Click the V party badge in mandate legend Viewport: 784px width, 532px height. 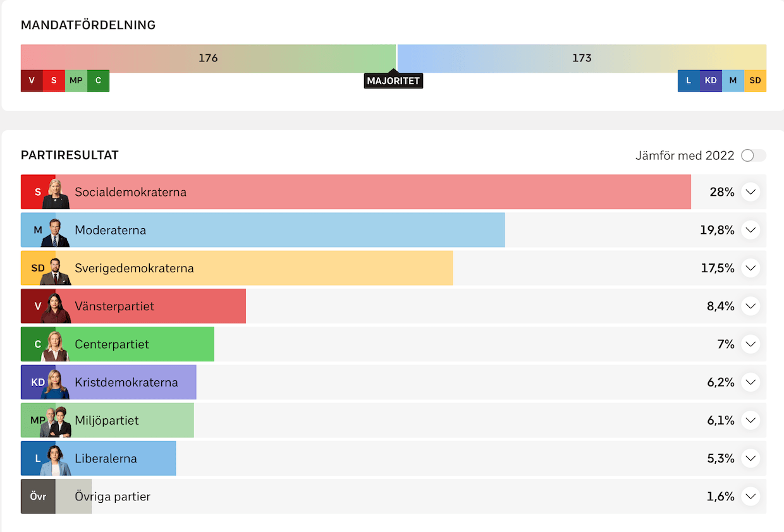pos(32,81)
